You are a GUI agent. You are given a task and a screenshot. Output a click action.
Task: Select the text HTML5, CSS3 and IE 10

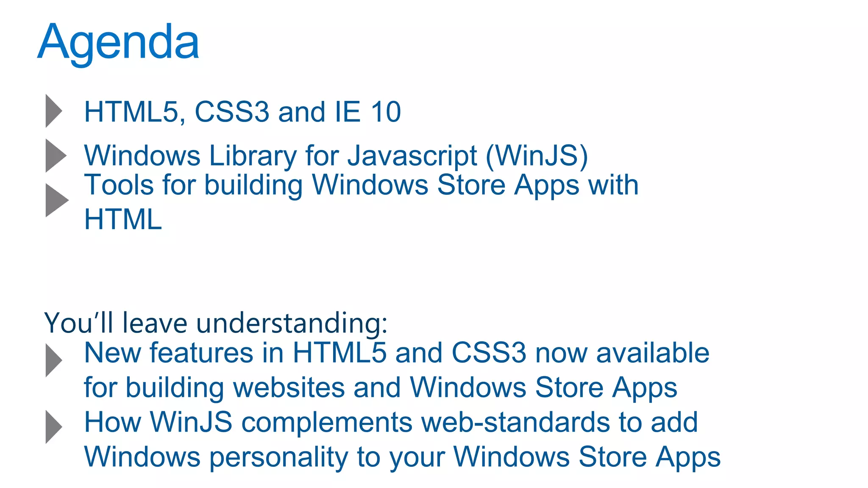coord(242,112)
